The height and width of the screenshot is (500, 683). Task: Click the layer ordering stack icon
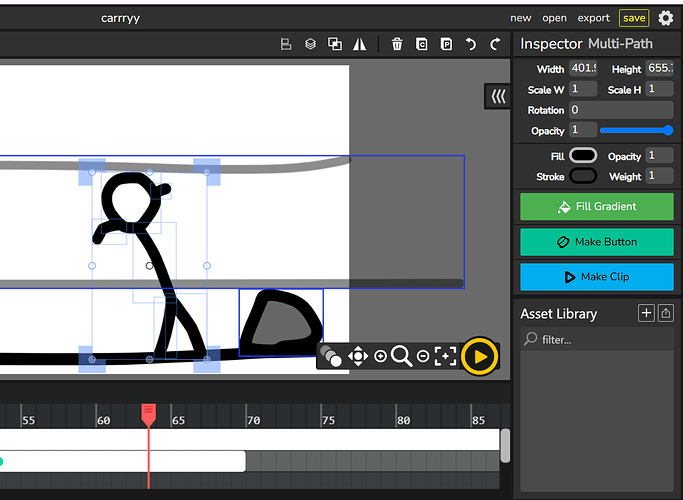pos(310,44)
